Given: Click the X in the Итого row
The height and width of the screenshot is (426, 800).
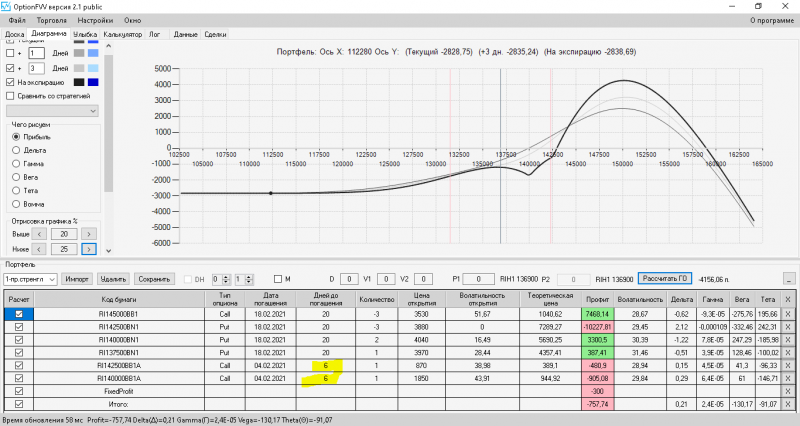Looking at the screenshot, I should [x=788, y=404].
